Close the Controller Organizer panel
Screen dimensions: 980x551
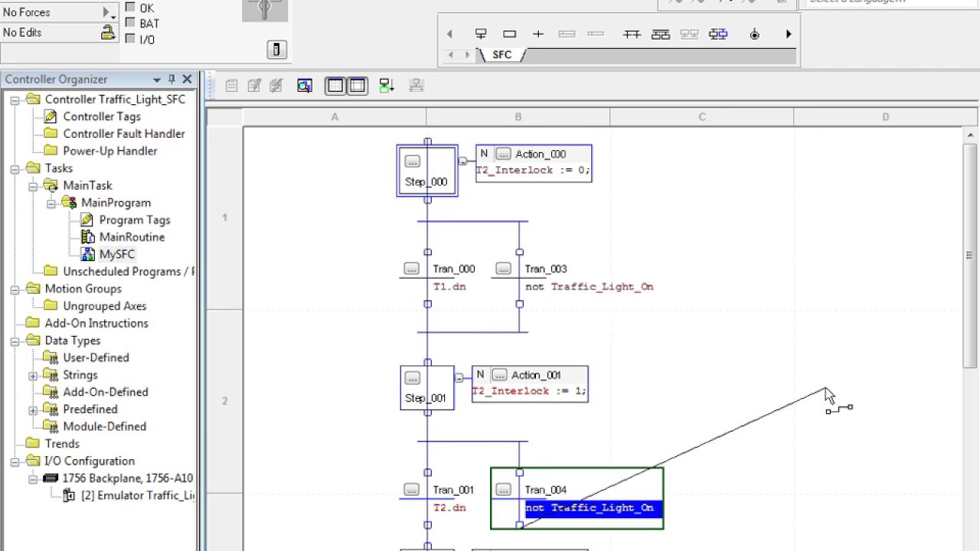click(x=187, y=80)
